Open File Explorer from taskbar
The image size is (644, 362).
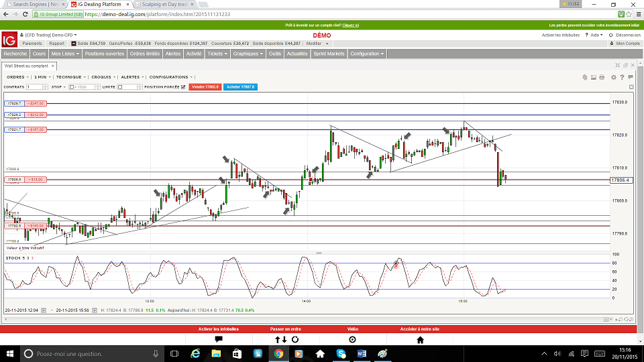(x=216, y=353)
